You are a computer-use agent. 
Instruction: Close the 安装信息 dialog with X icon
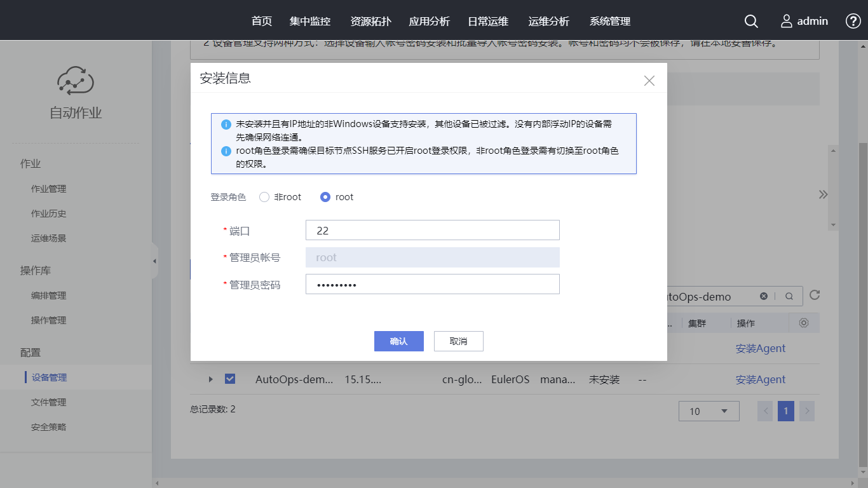[649, 81]
